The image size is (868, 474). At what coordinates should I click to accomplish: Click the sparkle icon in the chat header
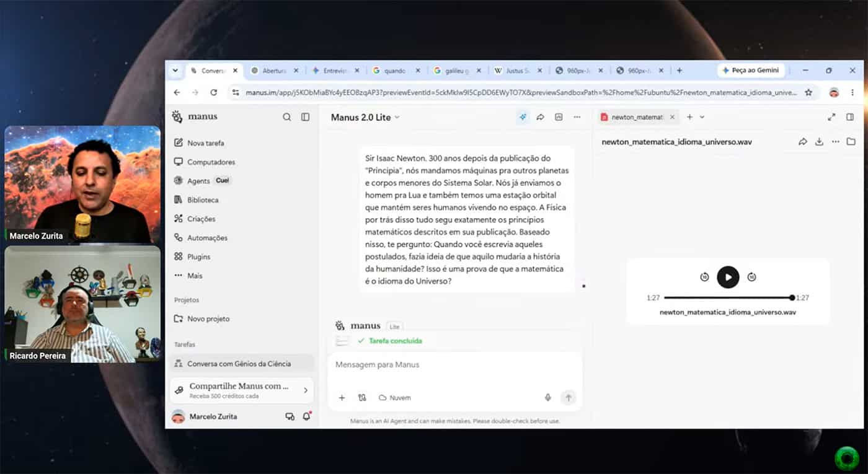coord(523,117)
